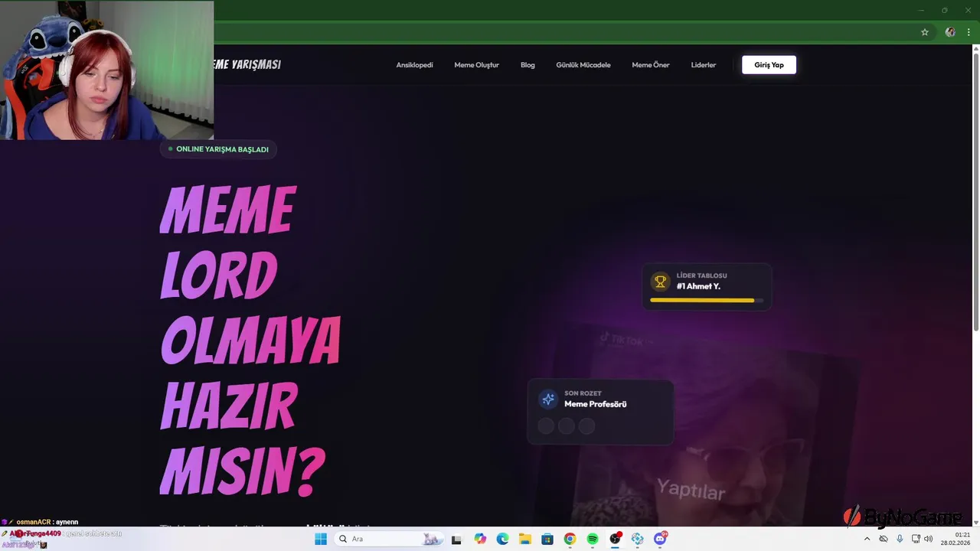This screenshot has height=551, width=980.
Task: Click the trophy icon on leaderboard card
Action: pos(660,281)
